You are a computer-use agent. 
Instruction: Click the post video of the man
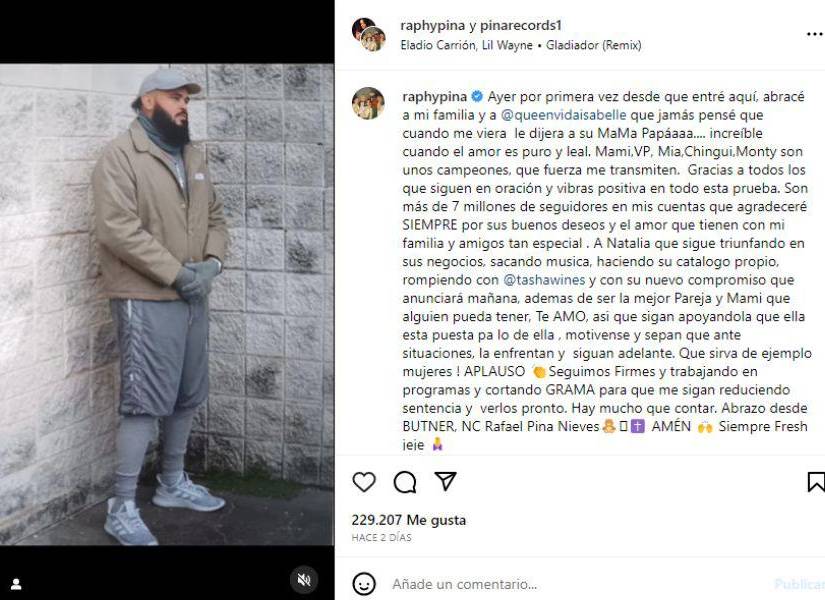[x=167, y=304]
